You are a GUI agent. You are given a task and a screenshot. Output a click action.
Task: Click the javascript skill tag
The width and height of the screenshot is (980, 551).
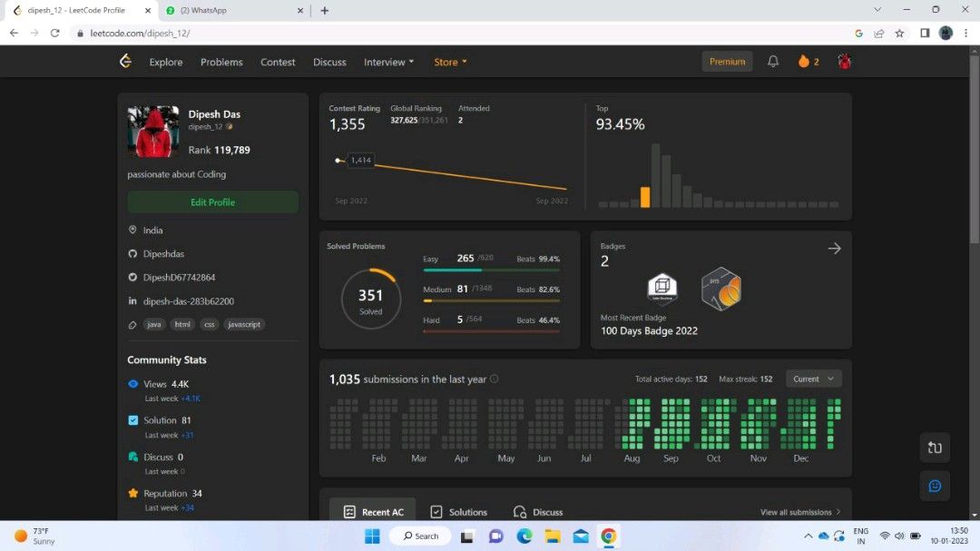tap(244, 325)
